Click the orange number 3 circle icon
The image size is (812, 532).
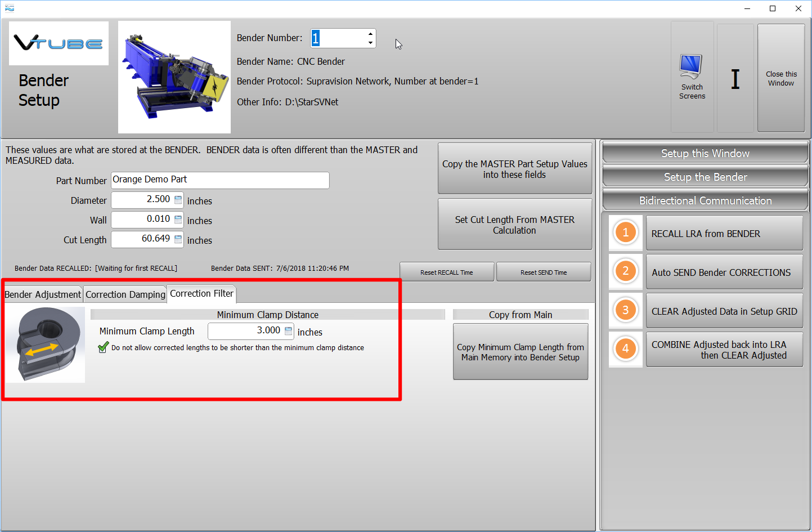[x=625, y=310]
